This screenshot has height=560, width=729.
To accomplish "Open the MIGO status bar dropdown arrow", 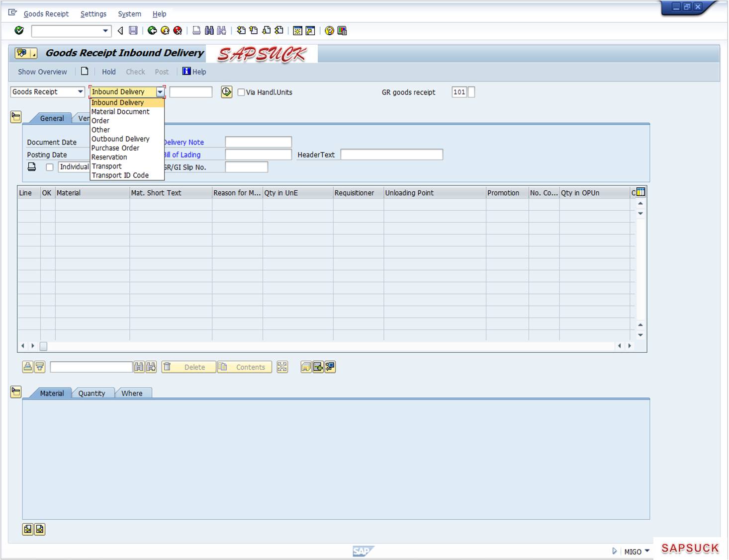I will pos(647,551).
